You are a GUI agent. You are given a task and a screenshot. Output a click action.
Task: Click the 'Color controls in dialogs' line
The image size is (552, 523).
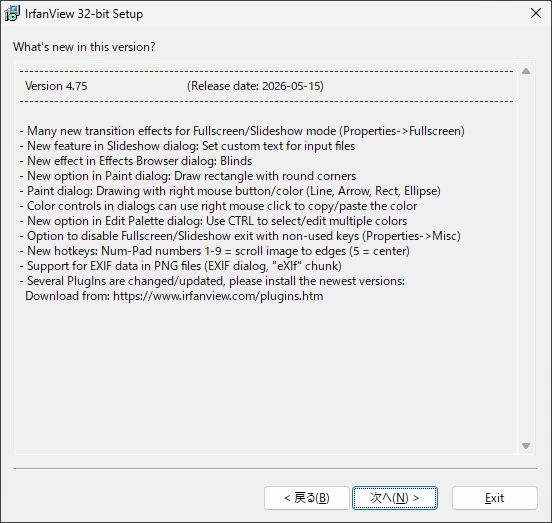tap(218, 206)
